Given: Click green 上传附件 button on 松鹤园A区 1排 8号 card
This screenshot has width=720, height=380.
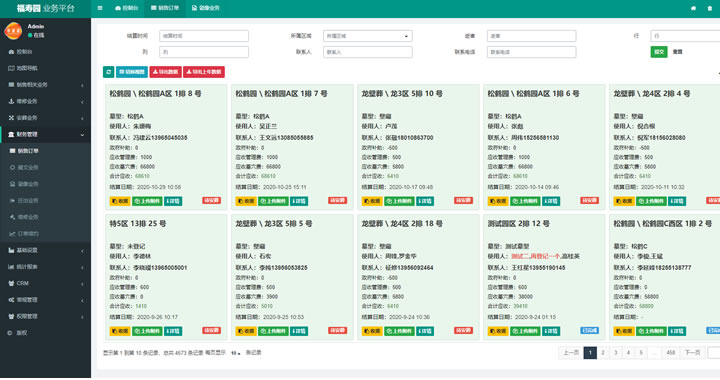Looking at the screenshot, I should pyautogui.click(x=147, y=201).
